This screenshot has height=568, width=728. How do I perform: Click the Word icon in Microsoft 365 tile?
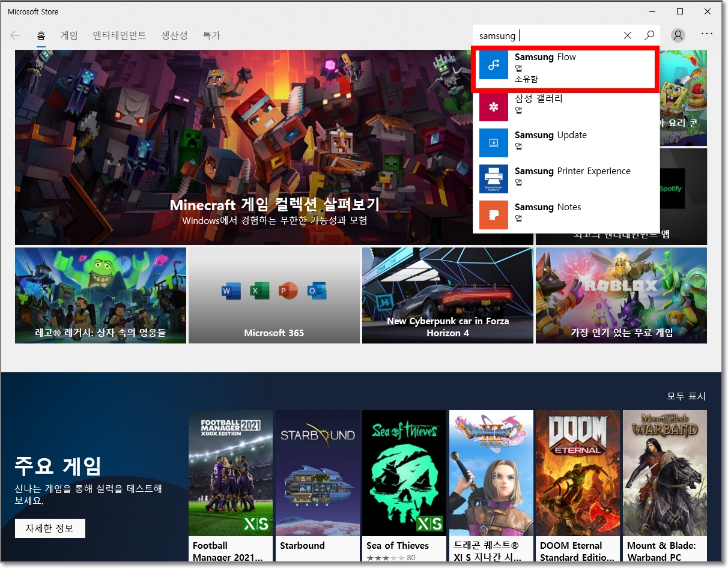click(231, 291)
